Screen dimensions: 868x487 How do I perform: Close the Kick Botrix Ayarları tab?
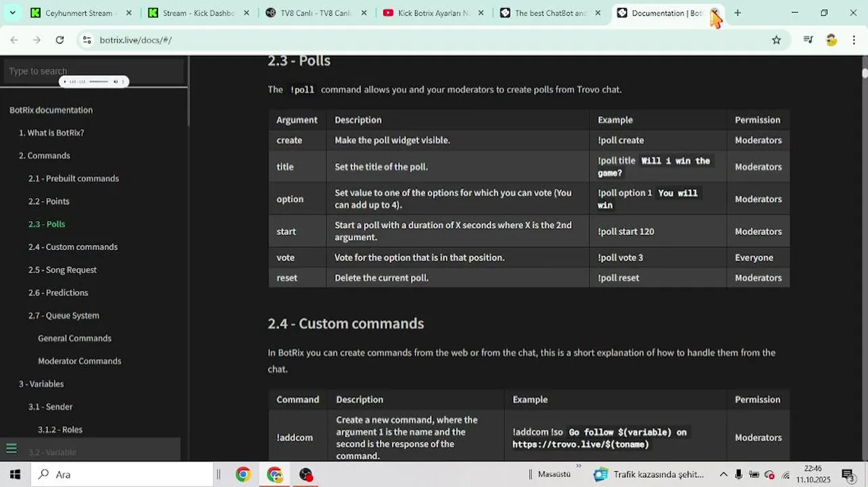point(481,13)
